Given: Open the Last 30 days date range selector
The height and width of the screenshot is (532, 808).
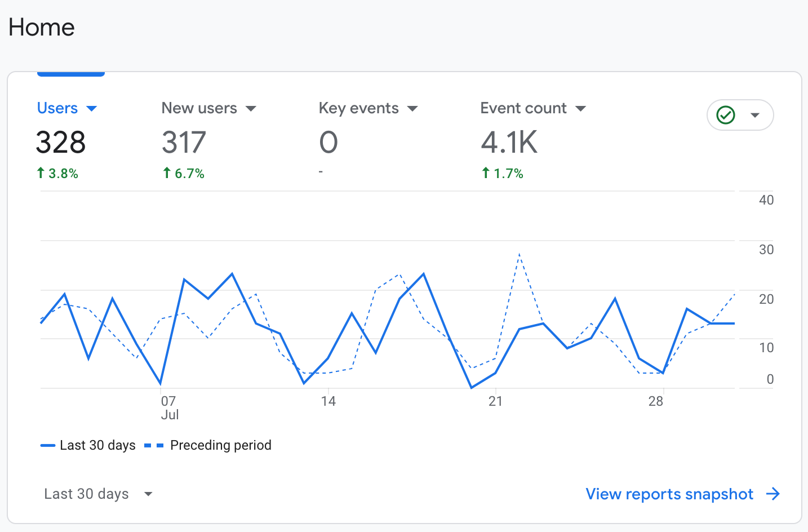Looking at the screenshot, I should [x=98, y=494].
